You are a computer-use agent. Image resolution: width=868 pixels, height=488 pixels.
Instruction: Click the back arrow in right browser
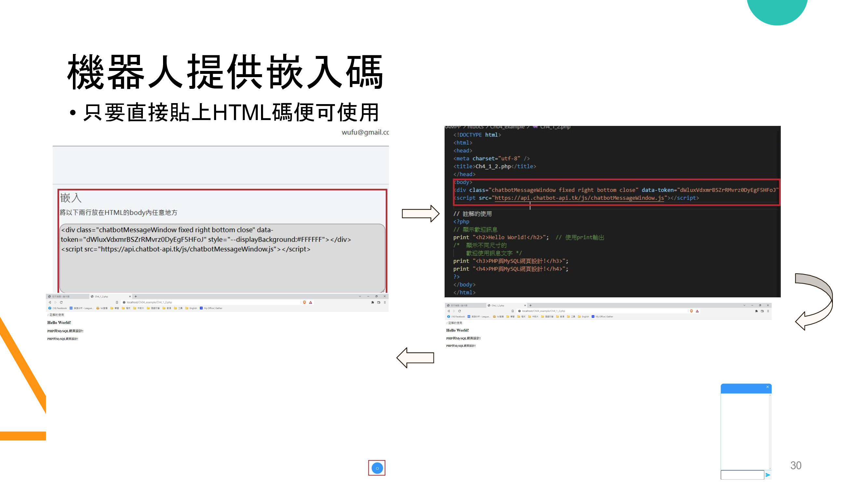tap(448, 311)
